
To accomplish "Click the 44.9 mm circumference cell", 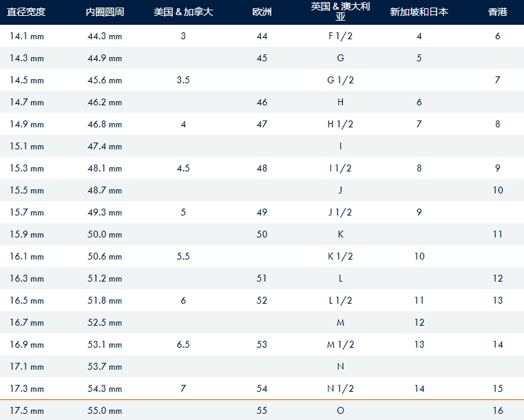I will pos(105,58).
